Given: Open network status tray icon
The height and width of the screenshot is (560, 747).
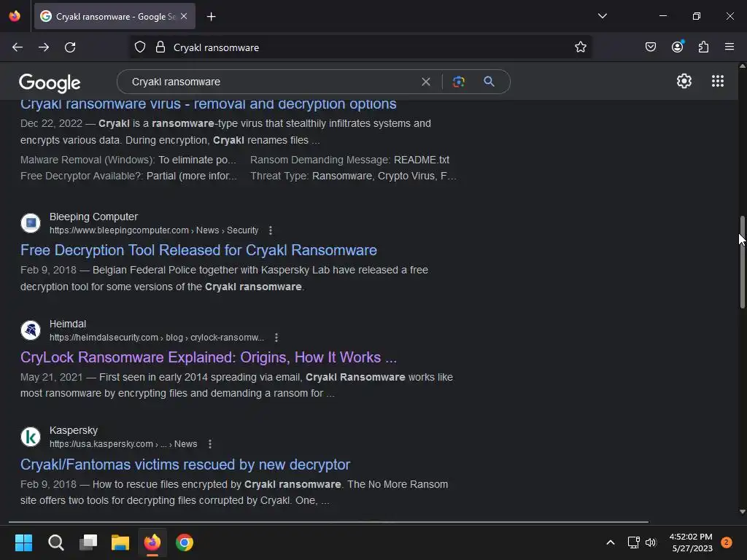Looking at the screenshot, I should point(633,542).
